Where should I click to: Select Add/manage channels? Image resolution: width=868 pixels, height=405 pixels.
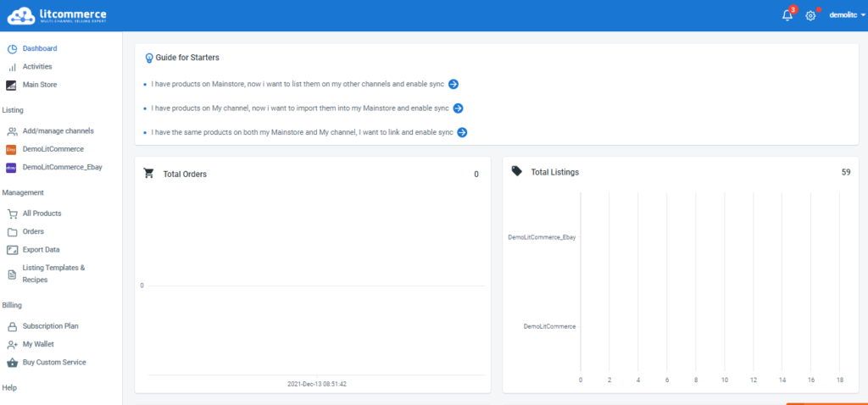58,131
